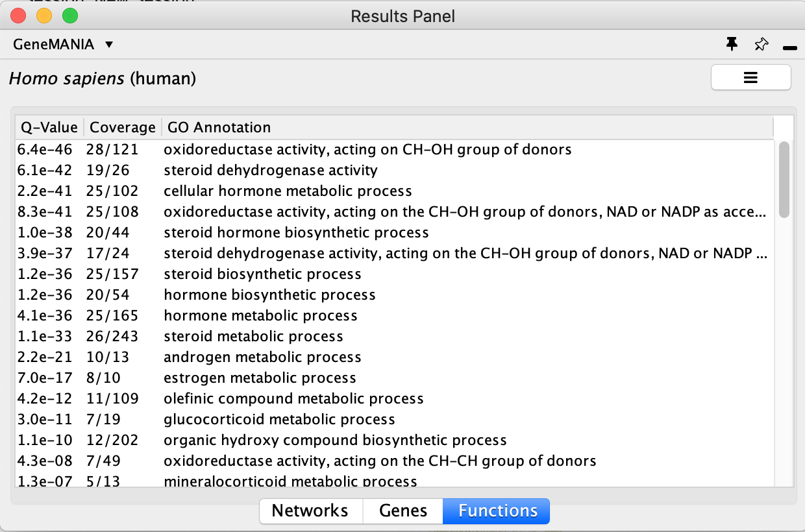The image size is (805, 532).
Task: Select the Functions tab
Action: pos(497,511)
